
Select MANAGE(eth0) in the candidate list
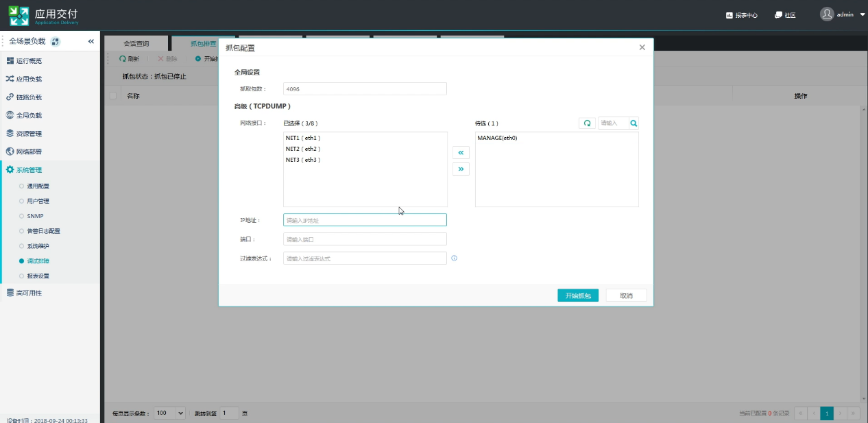[x=497, y=138]
